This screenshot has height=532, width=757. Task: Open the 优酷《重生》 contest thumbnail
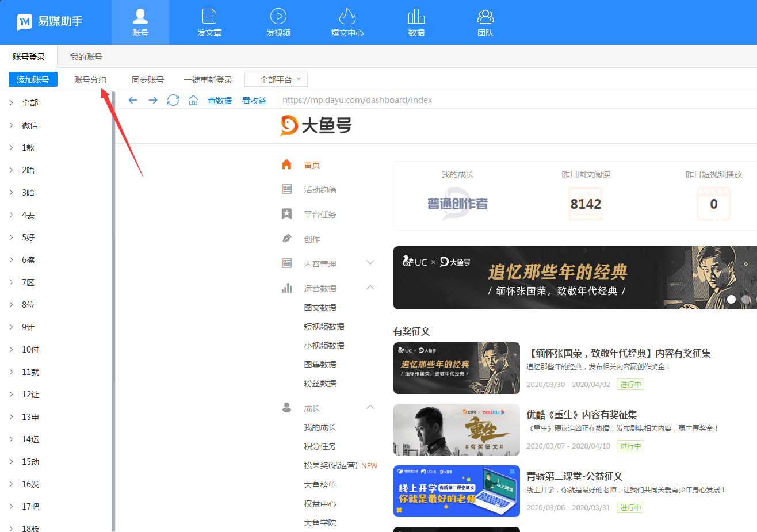click(x=457, y=430)
